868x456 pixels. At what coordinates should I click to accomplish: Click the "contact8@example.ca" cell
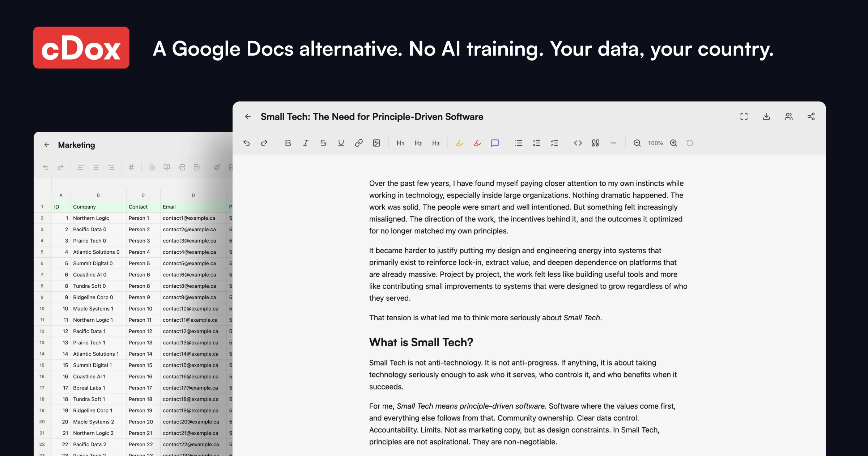point(193,286)
